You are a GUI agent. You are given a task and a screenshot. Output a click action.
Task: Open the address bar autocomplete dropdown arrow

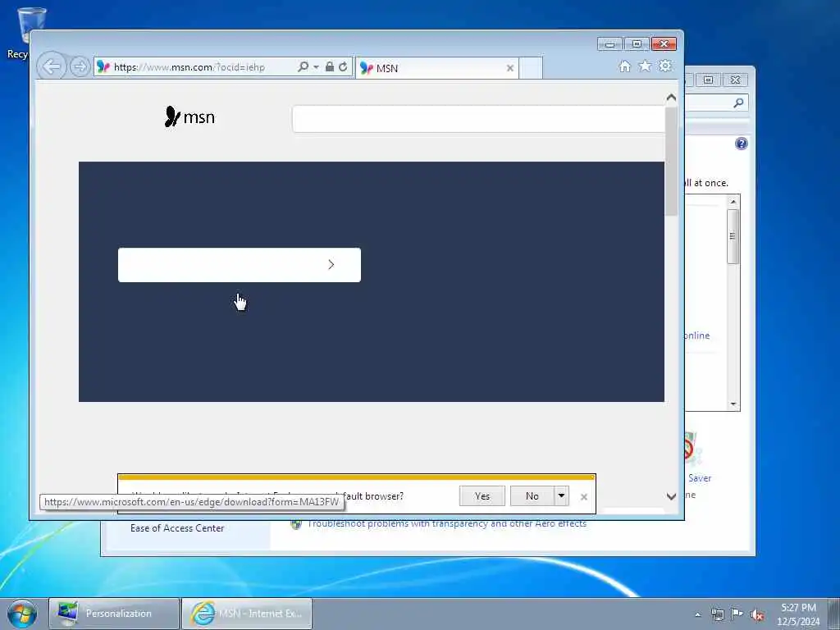point(316,67)
